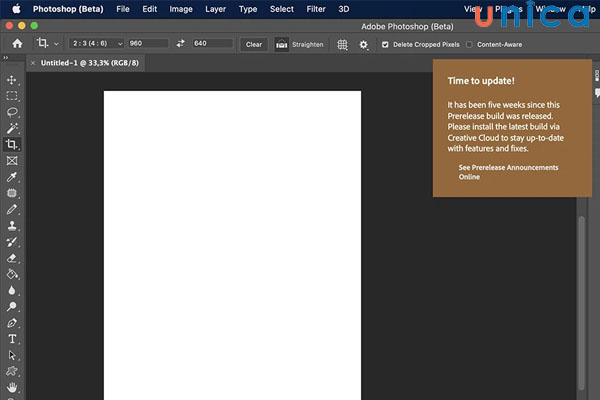Click the Clear button
600x400 pixels.
(254, 44)
